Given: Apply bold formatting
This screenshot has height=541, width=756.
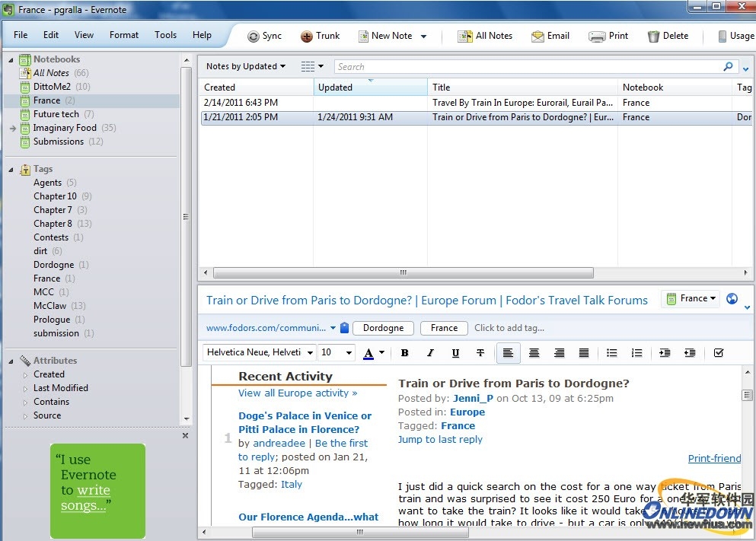Looking at the screenshot, I should click(404, 353).
